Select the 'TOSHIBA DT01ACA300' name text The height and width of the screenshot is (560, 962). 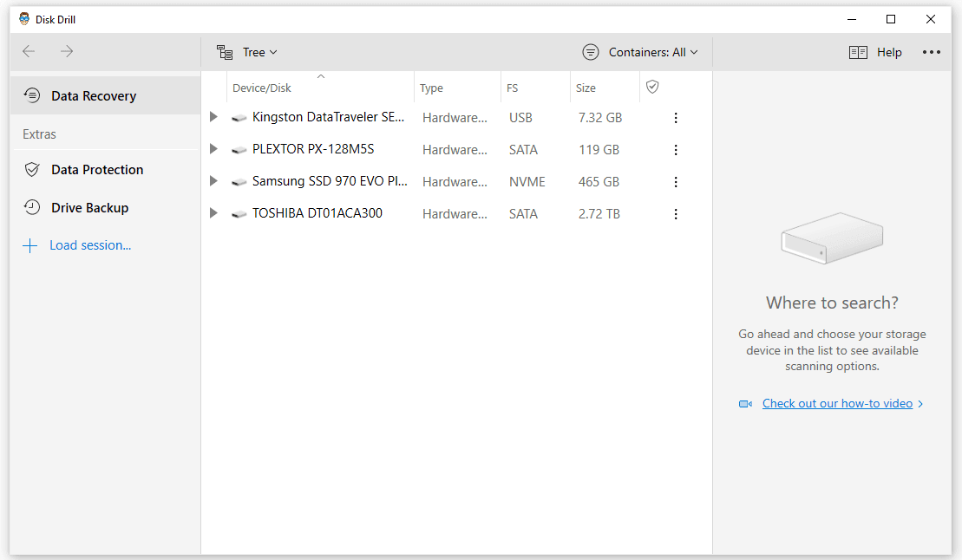tap(317, 213)
